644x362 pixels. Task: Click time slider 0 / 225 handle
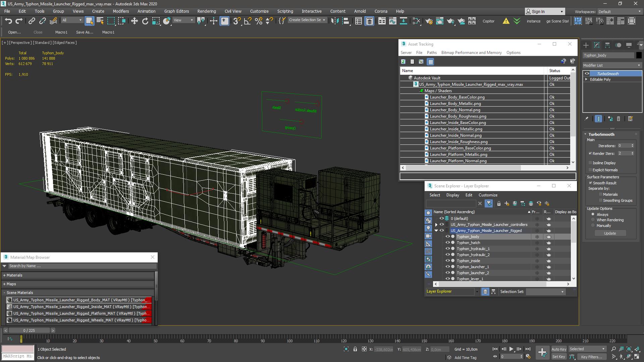pos(29,330)
